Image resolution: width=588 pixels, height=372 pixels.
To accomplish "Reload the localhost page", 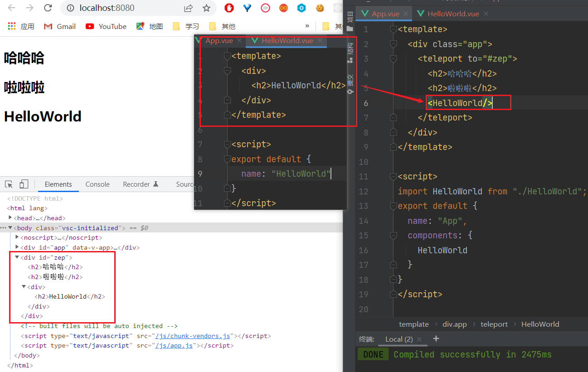I will (x=48, y=8).
